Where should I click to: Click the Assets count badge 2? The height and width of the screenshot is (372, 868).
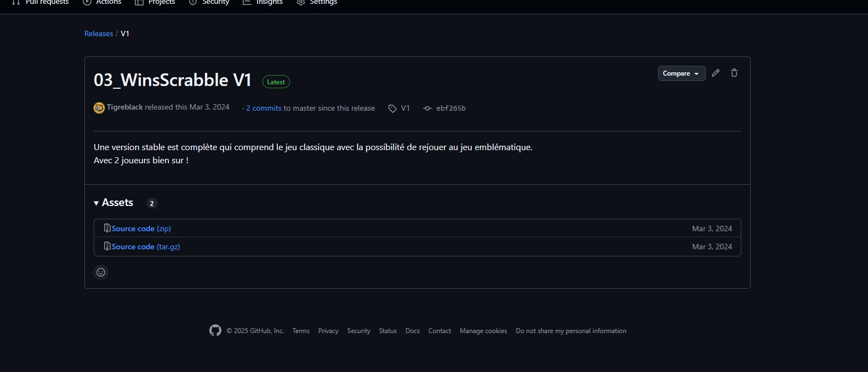152,203
